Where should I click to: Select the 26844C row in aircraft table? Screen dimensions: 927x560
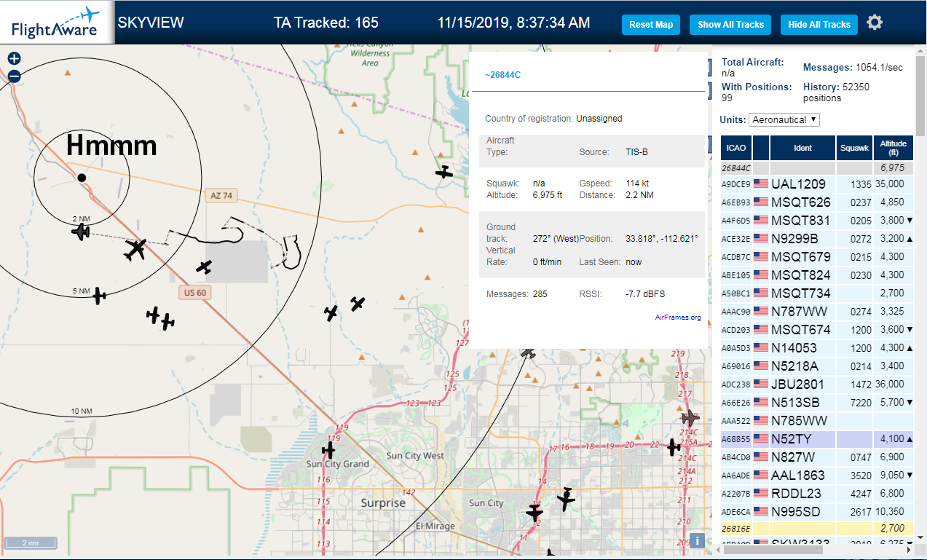pyautogui.click(x=817, y=168)
